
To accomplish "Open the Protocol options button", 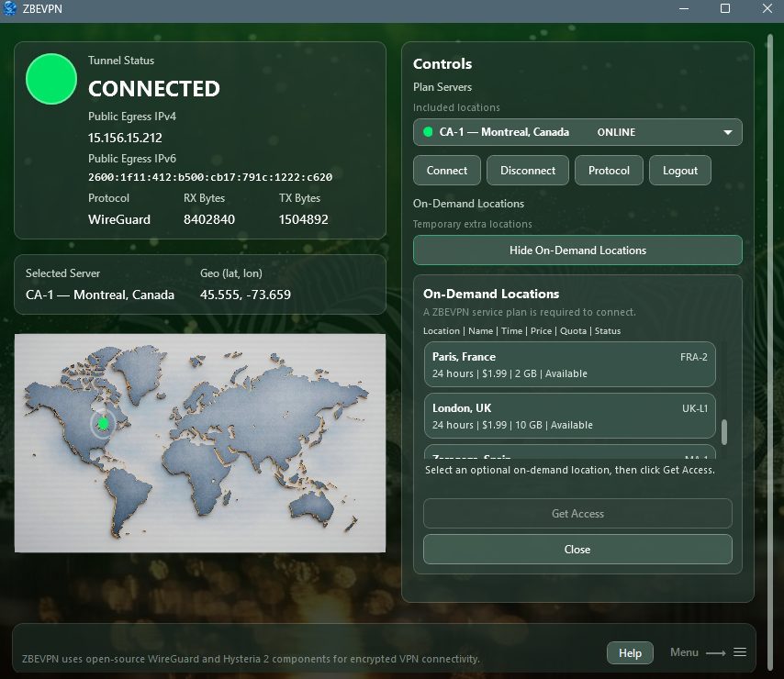I will coord(609,171).
